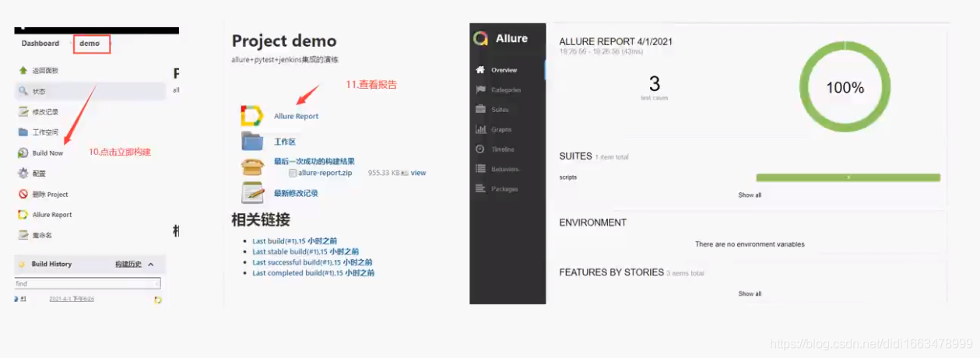Focus the find box in Build History
This screenshot has width=980, height=358.
(x=87, y=284)
